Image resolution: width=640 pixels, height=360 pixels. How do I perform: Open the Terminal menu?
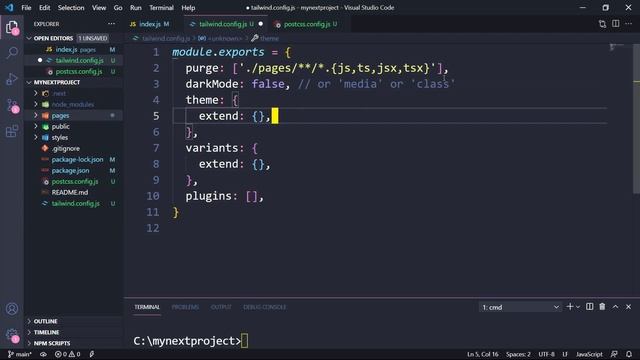[161, 8]
